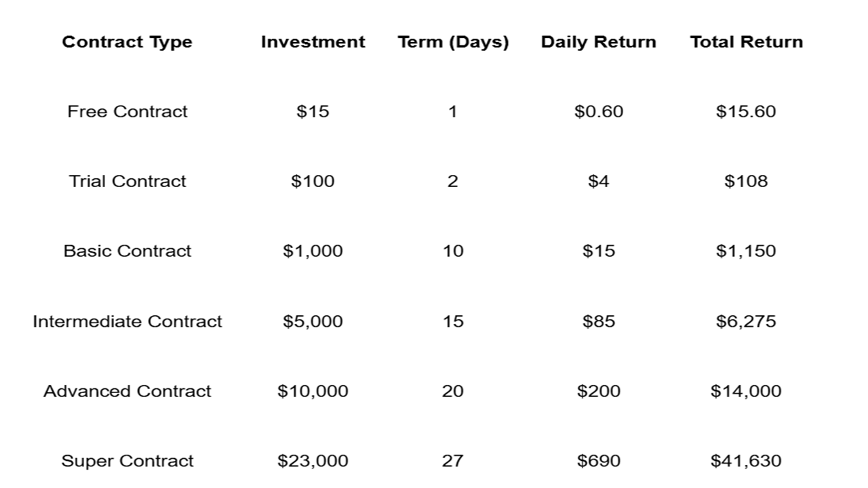Click the $1,150 total return value
The width and height of the screenshot is (868, 488).
click(x=746, y=251)
